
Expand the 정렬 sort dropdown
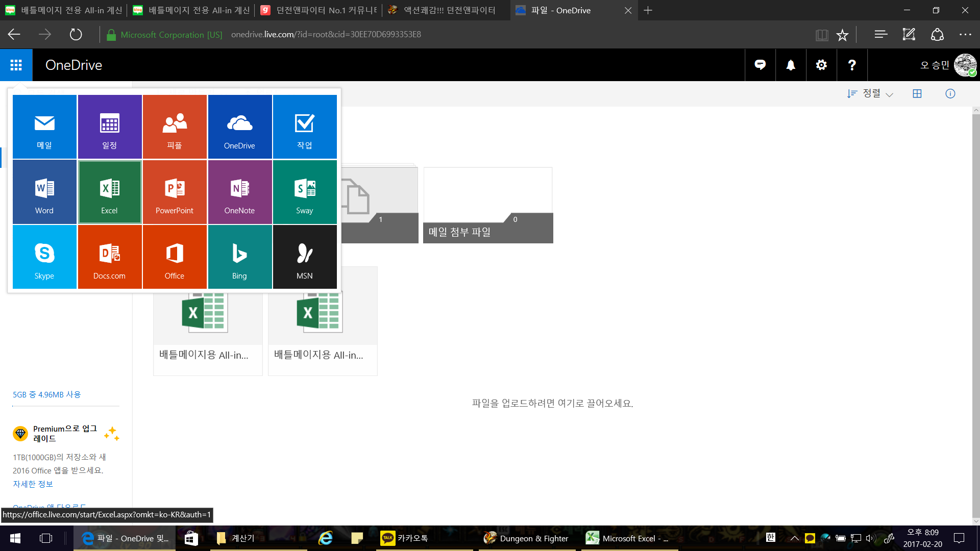click(x=870, y=93)
